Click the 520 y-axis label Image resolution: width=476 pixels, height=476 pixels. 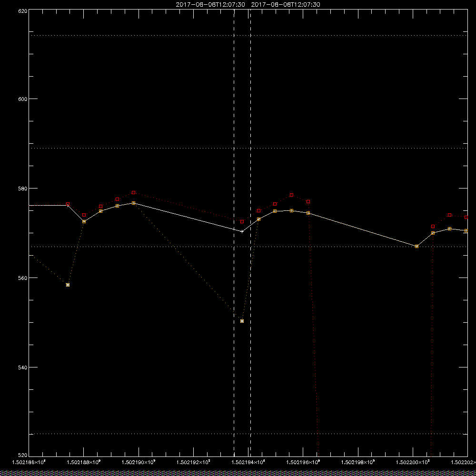click(x=23, y=456)
